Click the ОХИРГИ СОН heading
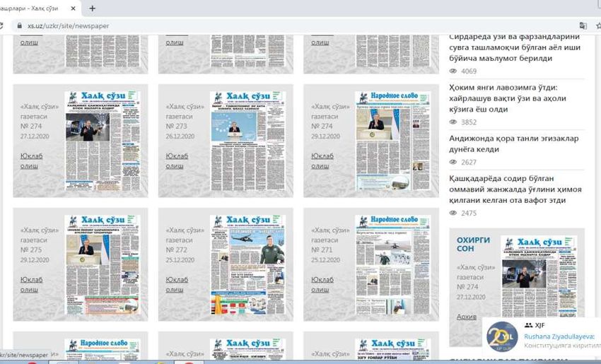 point(473,244)
